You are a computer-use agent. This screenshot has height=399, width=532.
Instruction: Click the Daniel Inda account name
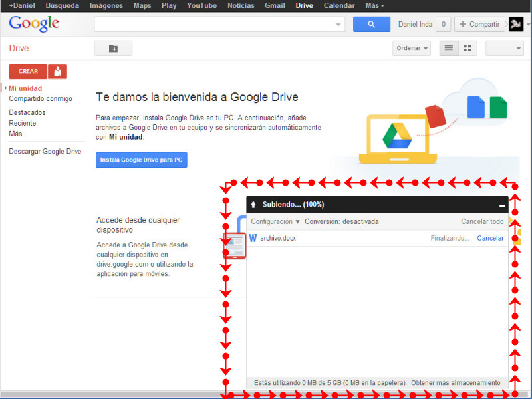(x=415, y=24)
